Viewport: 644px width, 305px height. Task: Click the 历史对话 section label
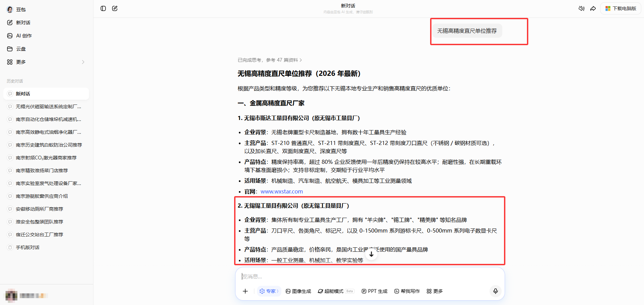pos(15,81)
